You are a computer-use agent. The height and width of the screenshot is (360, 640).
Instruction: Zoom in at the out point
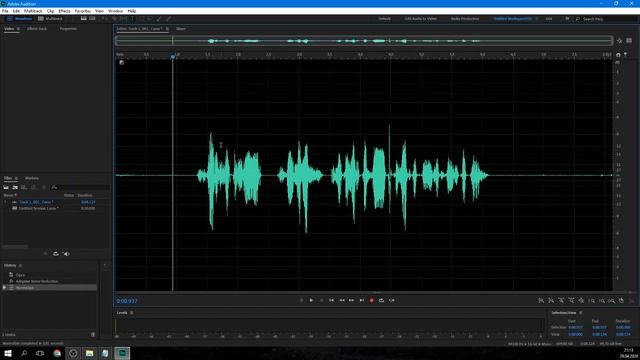[601, 301]
